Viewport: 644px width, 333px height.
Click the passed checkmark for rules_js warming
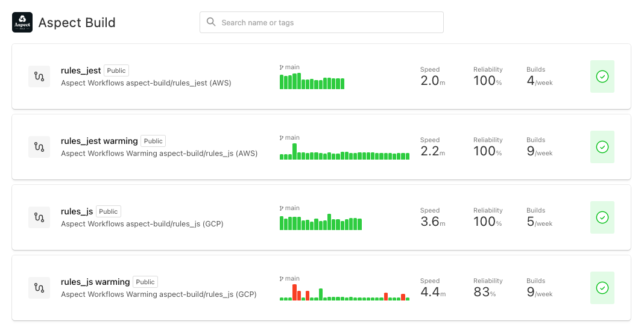pos(602,288)
